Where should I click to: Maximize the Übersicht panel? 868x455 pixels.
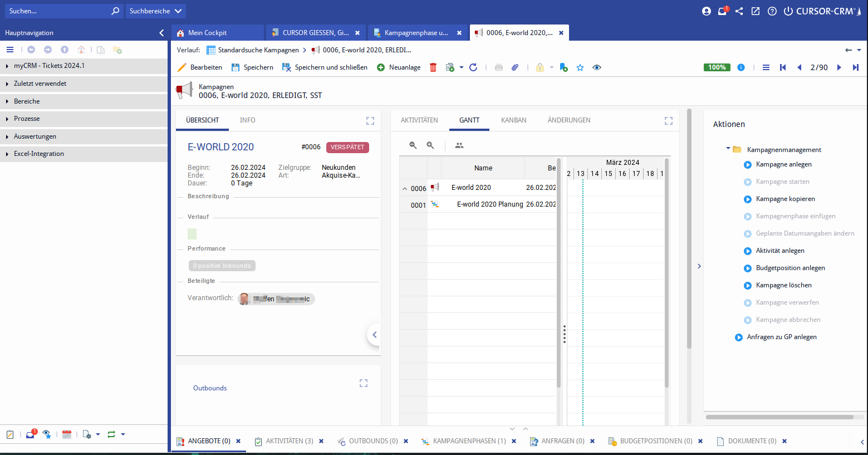(x=370, y=121)
